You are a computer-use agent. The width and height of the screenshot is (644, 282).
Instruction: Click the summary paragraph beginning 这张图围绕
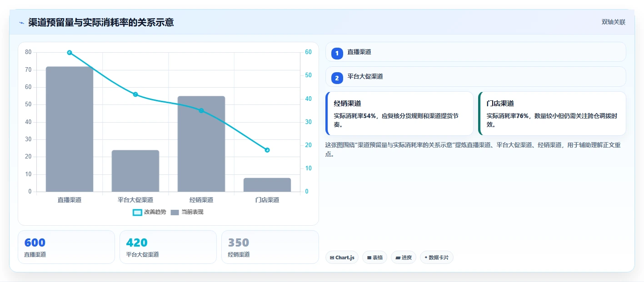(x=473, y=149)
